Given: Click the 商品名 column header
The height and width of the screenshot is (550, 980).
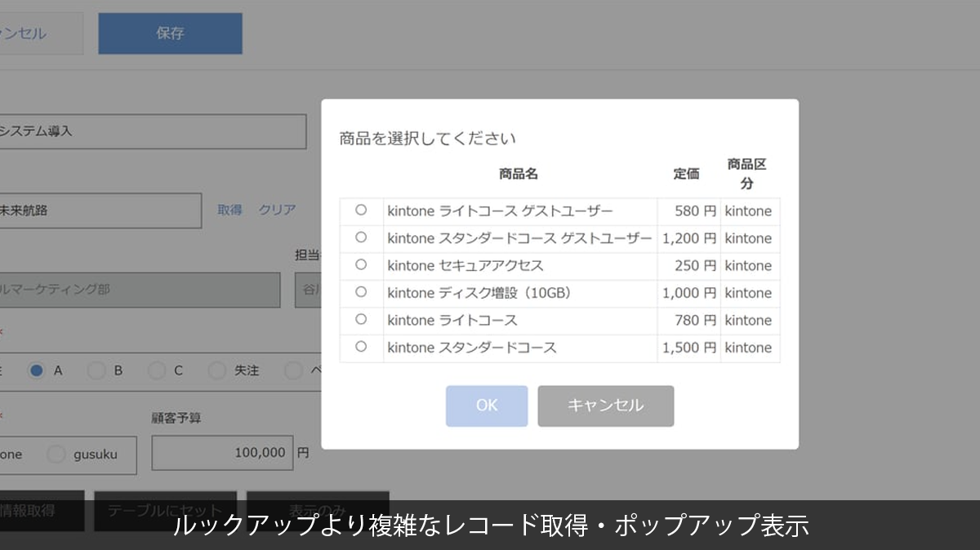Looking at the screenshot, I should pyautogui.click(x=519, y=174).
